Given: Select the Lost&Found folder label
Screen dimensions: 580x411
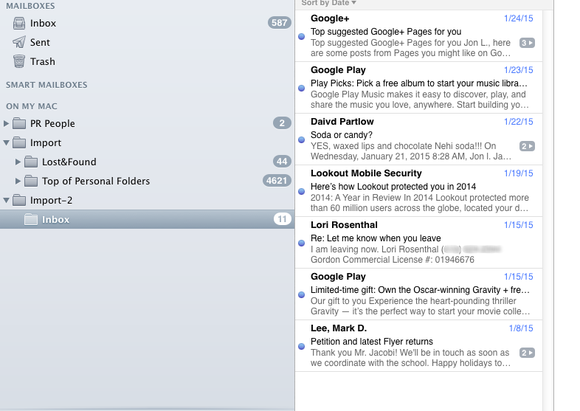Looking at the screenshot, I should point(69,162).
